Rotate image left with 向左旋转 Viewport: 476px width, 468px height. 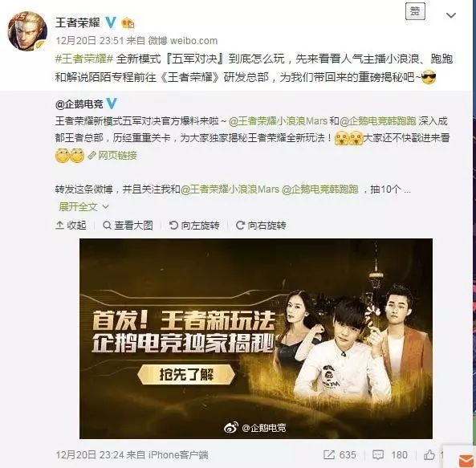point(194,226)
